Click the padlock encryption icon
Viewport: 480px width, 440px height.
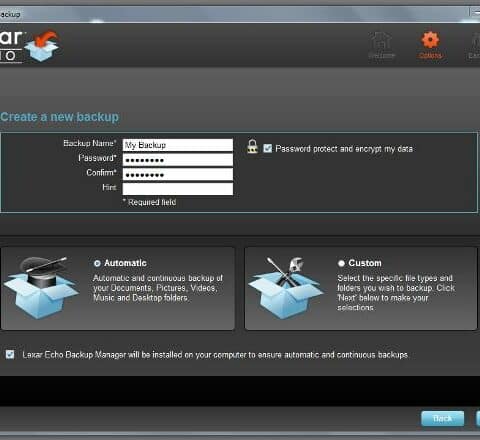click(x=252, y=147)
